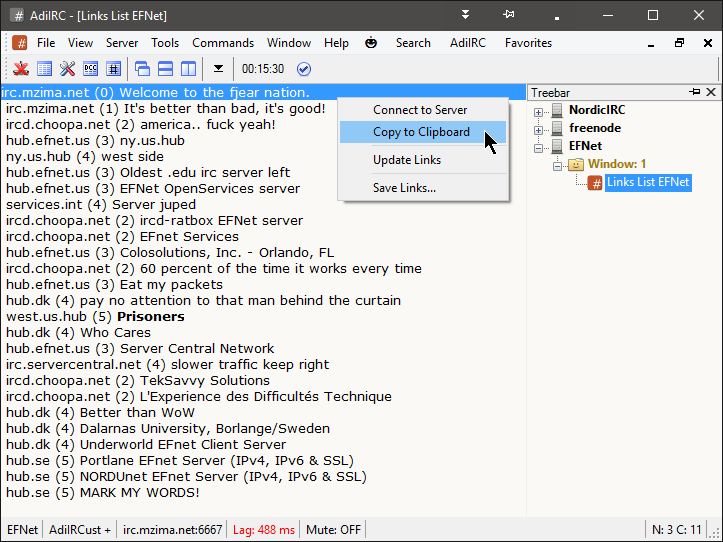
Task: Select Window: 1 folder in Treebar
Action: [616, 164]
